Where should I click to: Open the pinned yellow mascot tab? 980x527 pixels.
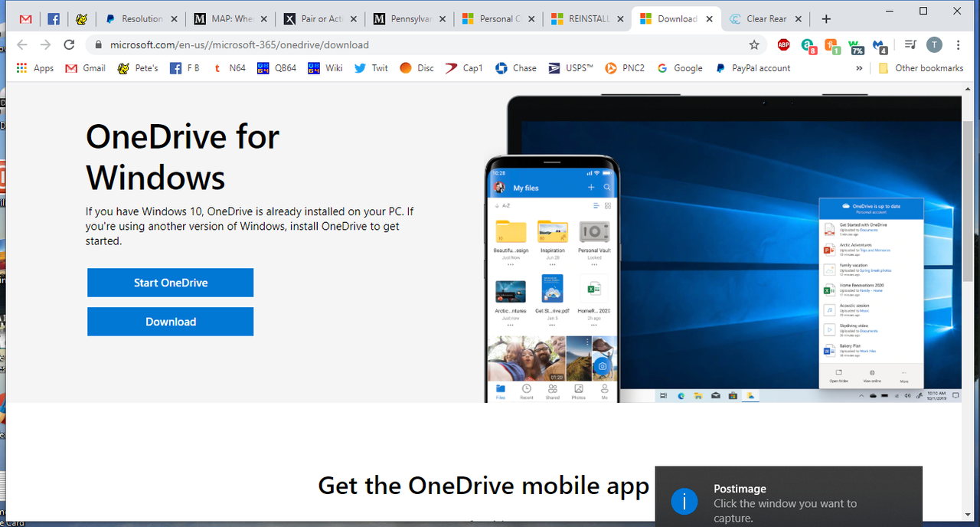(81, 19)
